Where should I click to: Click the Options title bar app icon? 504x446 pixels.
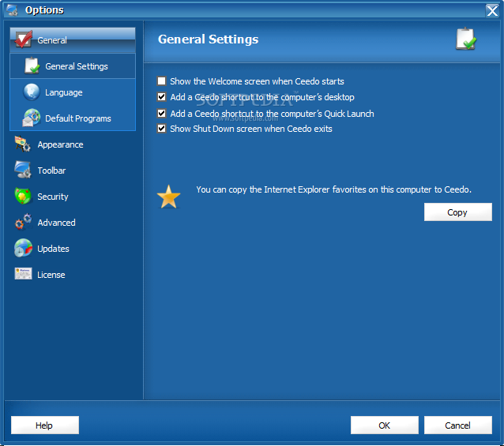12,10
